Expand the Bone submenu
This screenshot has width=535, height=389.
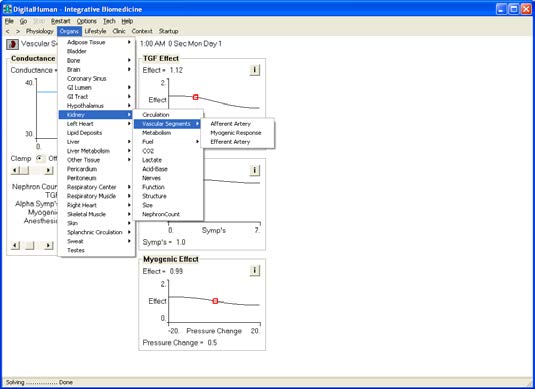coord(97,60)
